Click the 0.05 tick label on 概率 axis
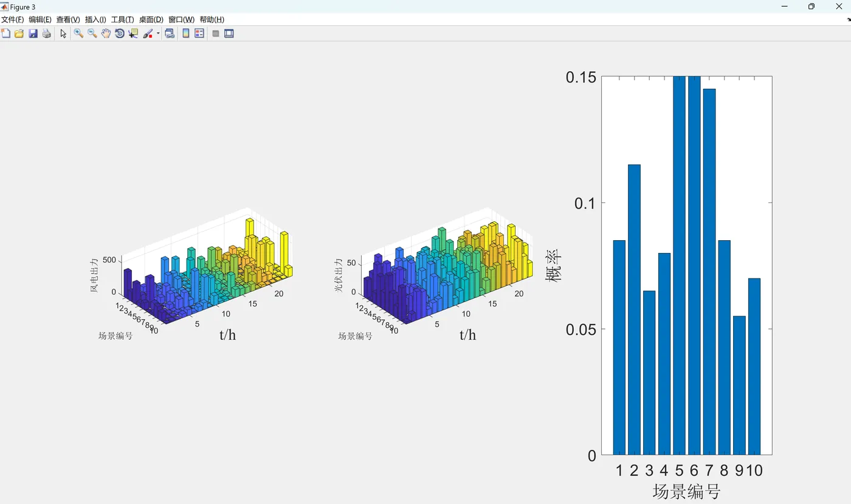The image size is (851, 504). point(581,330)
